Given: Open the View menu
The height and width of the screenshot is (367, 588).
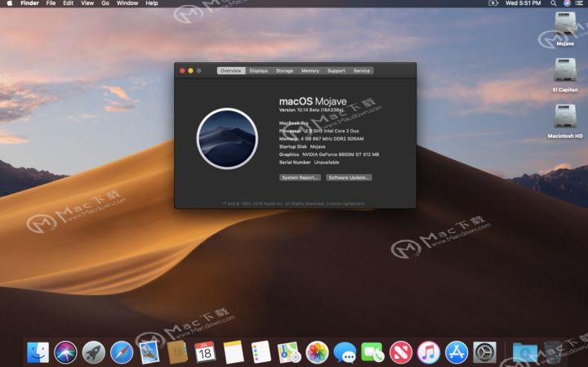Looking at the screenshot, I should pyautogui.click(x=87, y=3).
